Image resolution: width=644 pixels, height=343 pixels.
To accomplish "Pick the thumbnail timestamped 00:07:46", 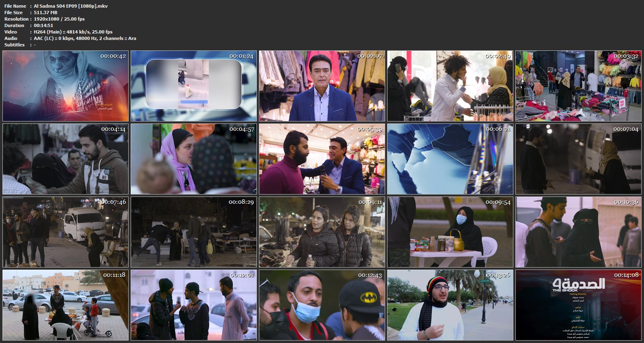I will [x=65, y=232].
